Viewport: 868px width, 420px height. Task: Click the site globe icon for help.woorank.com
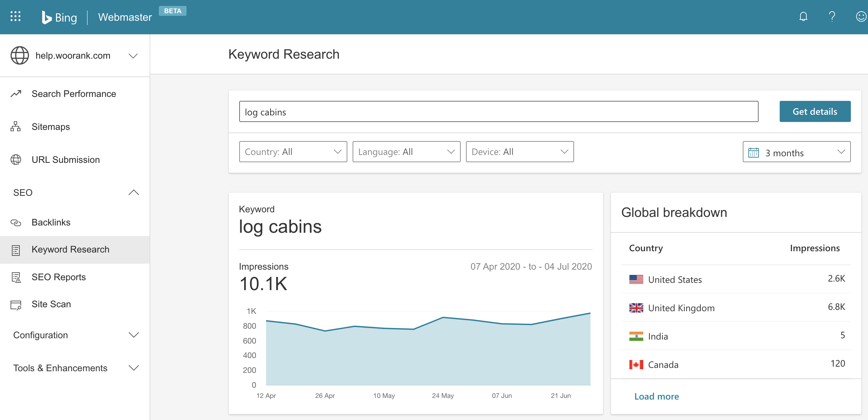pyautogui.click(x=19, y=55)
